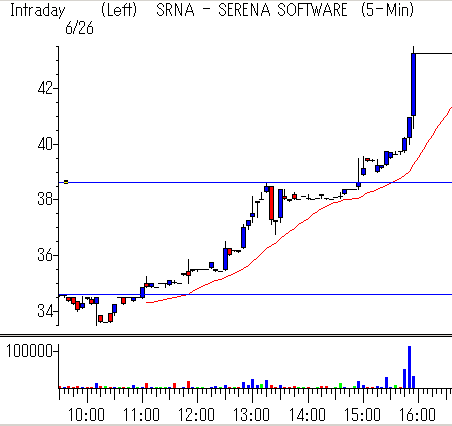Click the (Left) axis label text

(x=119, y=10)
